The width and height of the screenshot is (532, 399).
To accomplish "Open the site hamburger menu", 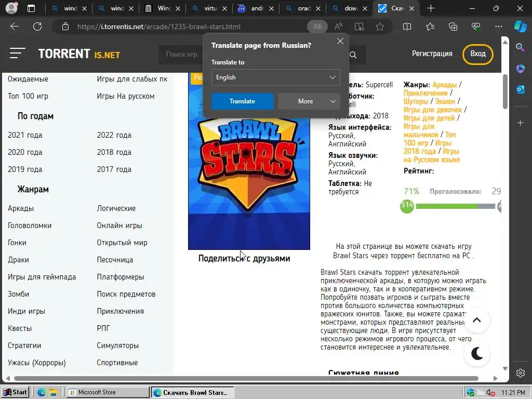I will pos(17,54).
